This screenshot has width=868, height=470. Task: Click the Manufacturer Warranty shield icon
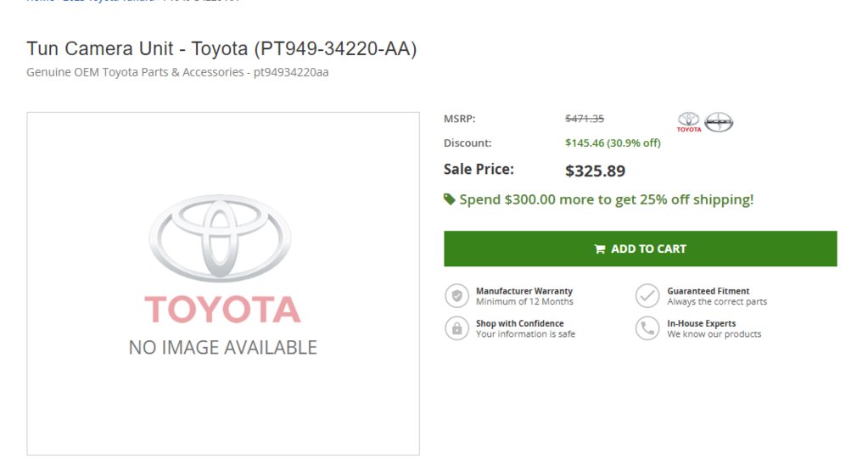coord(456,295)
